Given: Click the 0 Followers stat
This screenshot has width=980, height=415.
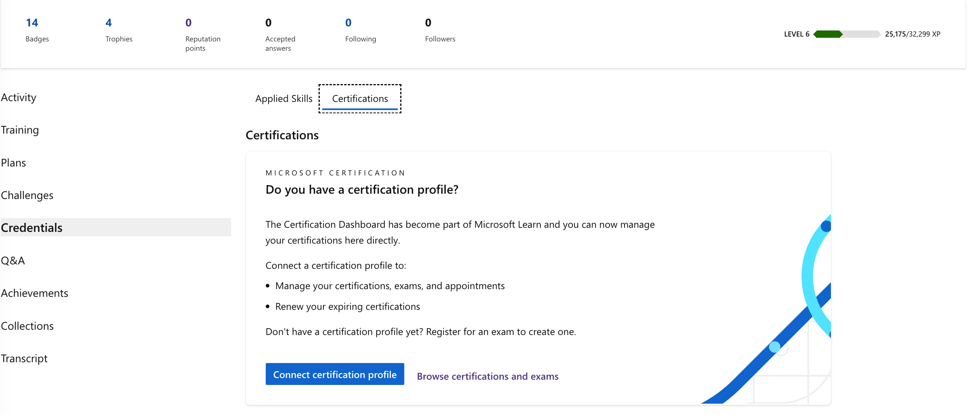Looking at the screenshot, I should click(x=440, y=30).
